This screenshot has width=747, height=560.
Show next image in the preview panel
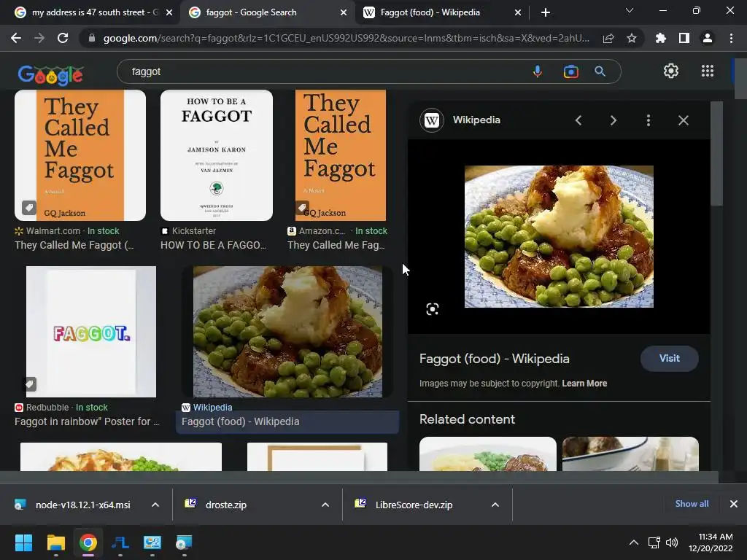[613, 120]
